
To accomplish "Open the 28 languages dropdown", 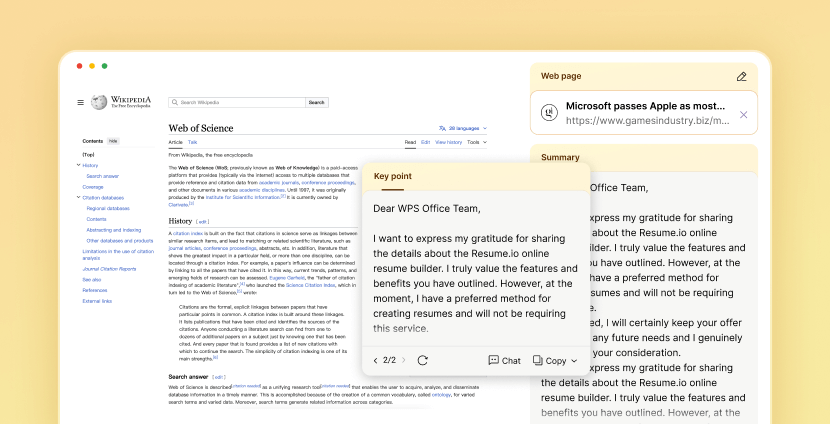I will pyautogui.click(x=463, y=128).
